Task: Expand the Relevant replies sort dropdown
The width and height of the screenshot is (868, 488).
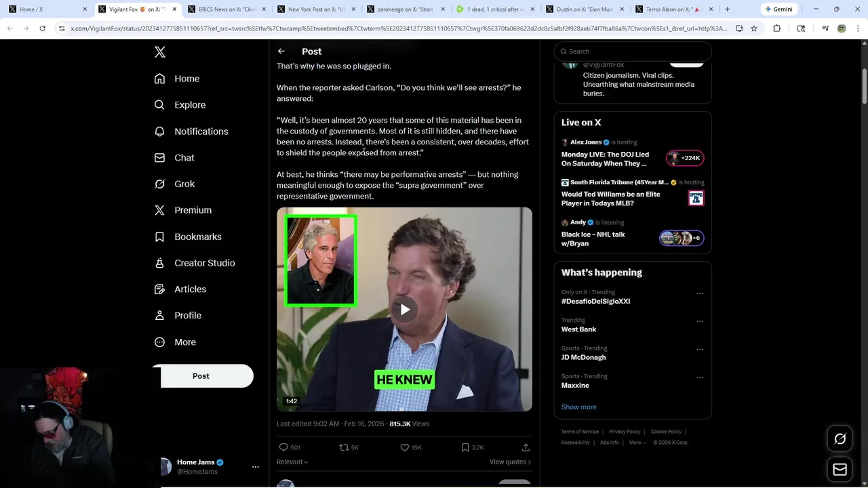Action: tap(292, 462)
